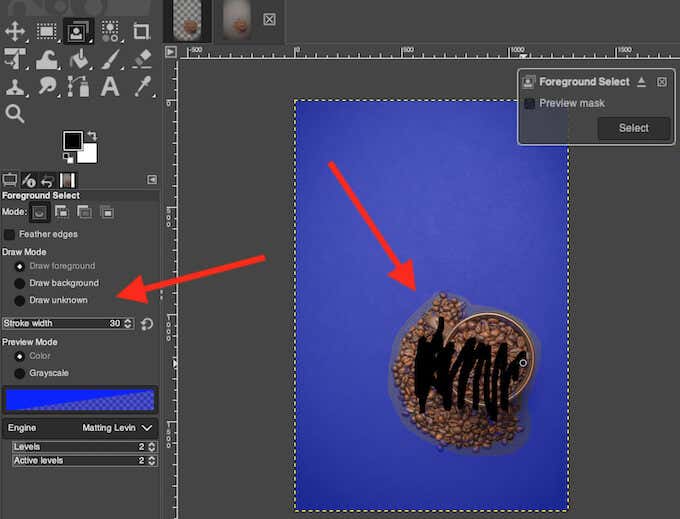Switch to the second image tab thumbnail
The width and height of the screenshot is (680, 519).
coord(236,18)
